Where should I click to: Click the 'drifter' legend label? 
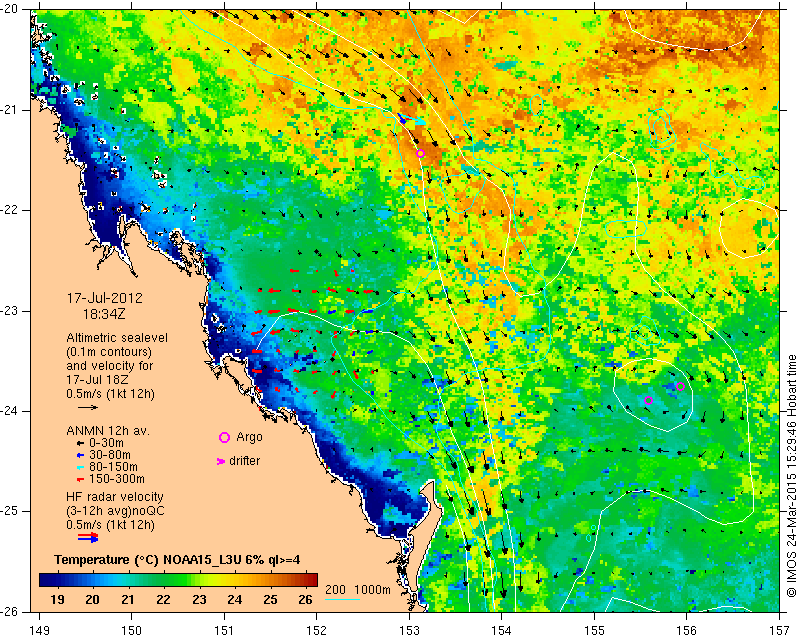coord(244,461)
